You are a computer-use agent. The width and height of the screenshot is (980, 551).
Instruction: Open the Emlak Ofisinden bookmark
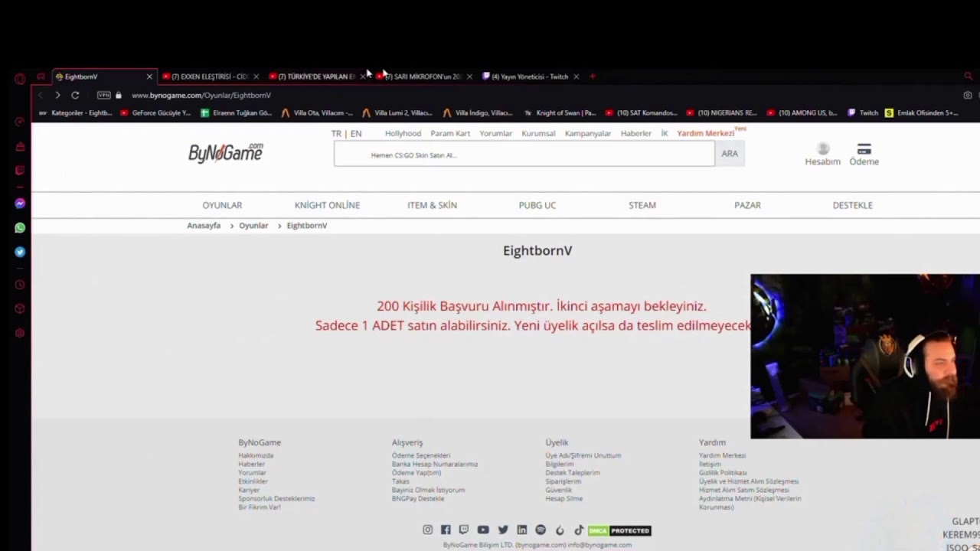click(x=921, y=112)
